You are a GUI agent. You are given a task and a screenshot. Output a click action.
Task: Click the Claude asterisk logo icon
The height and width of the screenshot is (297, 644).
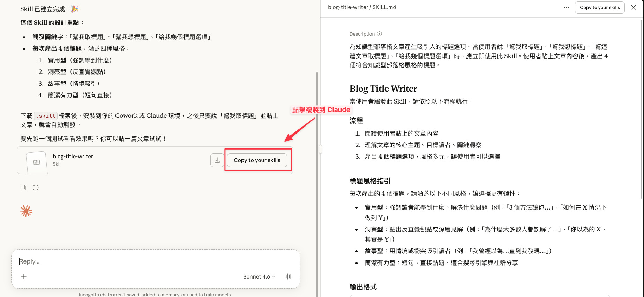[26, 211]
